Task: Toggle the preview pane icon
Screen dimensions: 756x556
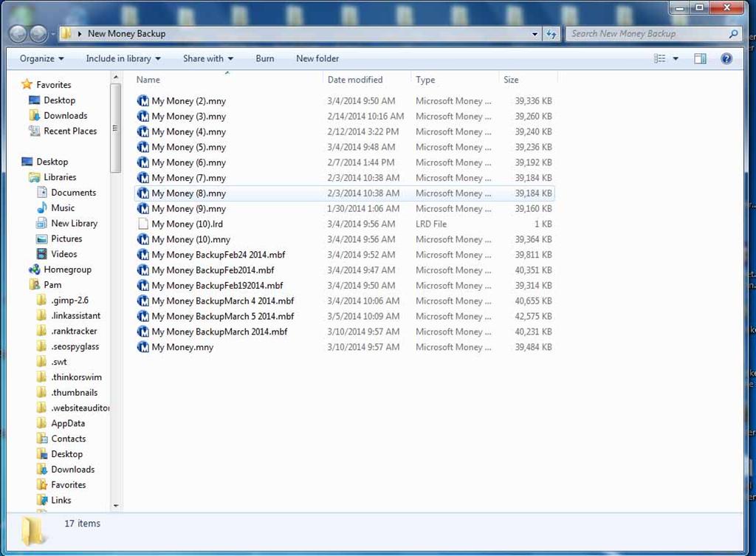Action: click(x=700, y=58)
